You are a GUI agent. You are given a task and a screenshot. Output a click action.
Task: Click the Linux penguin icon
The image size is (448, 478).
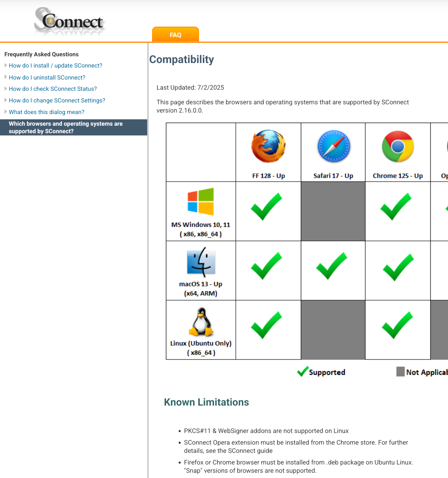201,322
